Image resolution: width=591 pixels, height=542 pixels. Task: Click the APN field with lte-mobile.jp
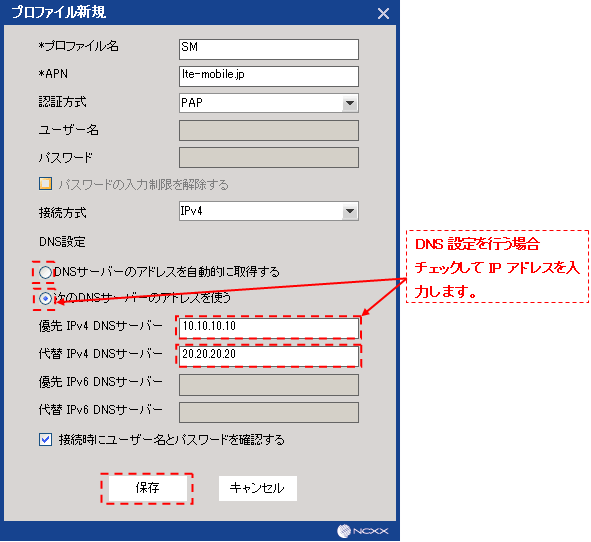coord(269,76)
